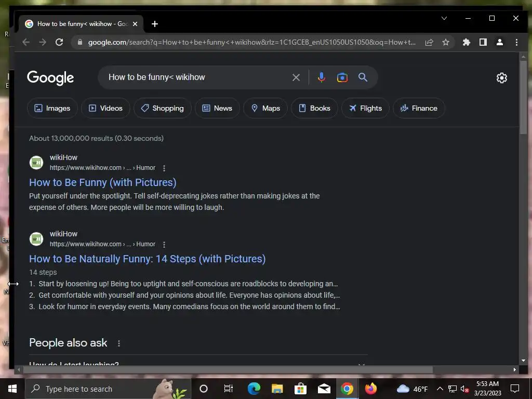Filter results by News
The height and width of the screenshot is (399, 532).
point(217,108)
